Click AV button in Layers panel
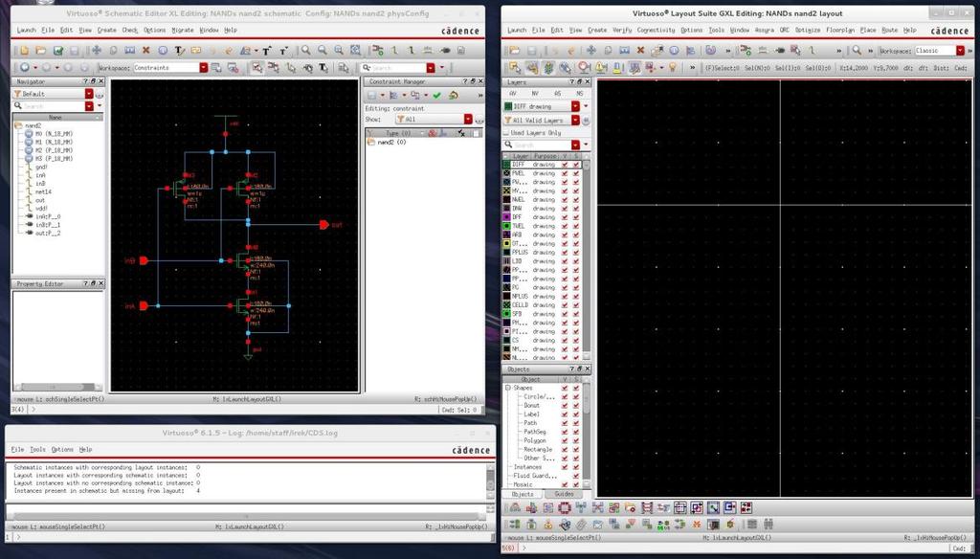 pyautogui.click(x=513, y=93)
